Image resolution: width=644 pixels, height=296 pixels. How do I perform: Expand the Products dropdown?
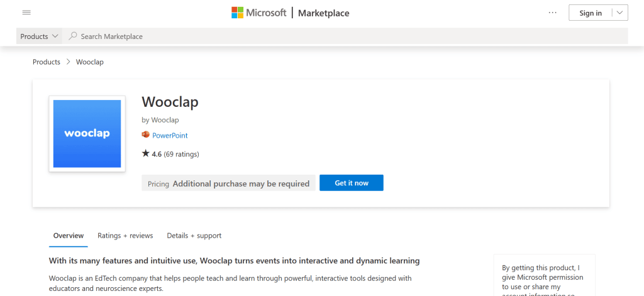[40, 36]
